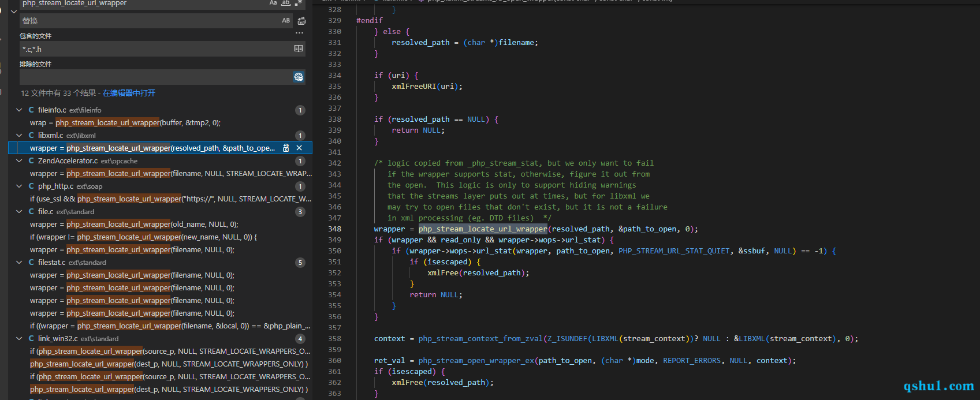Click result count badge '4' for link_win32.c
Image resolution: width=980 pixels, height=400 pixels.
click(300, 339)
